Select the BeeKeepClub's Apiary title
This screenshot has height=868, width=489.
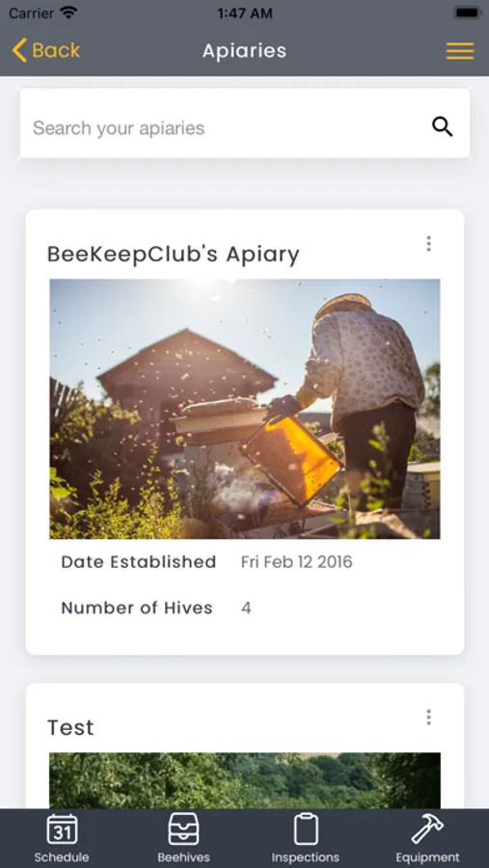tap(174, 255)
